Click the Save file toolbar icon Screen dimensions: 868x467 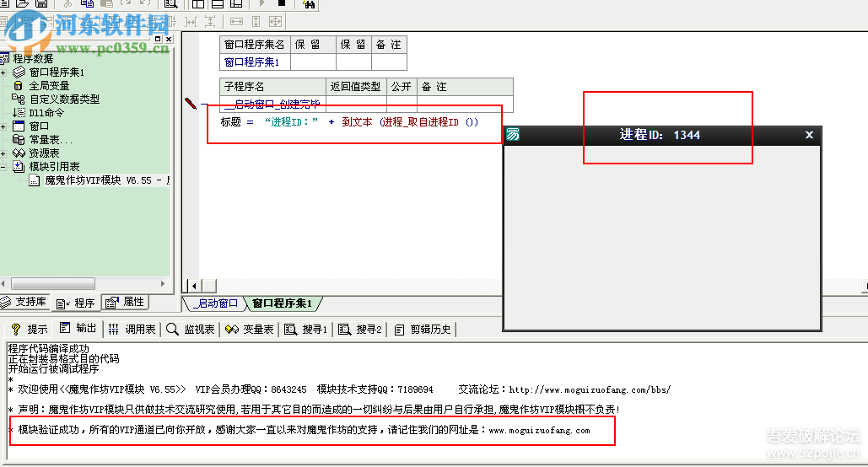point(41,3)
